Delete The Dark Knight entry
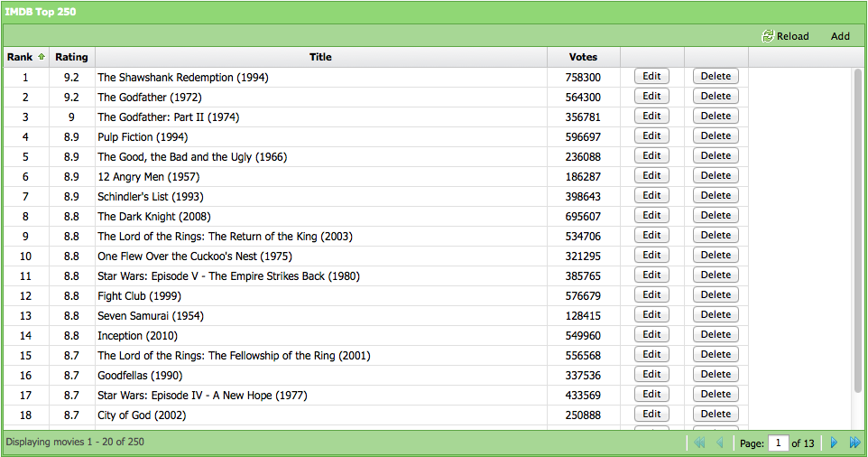The height and width of the screenshot is (457, 868). click(x=716, y=216)
